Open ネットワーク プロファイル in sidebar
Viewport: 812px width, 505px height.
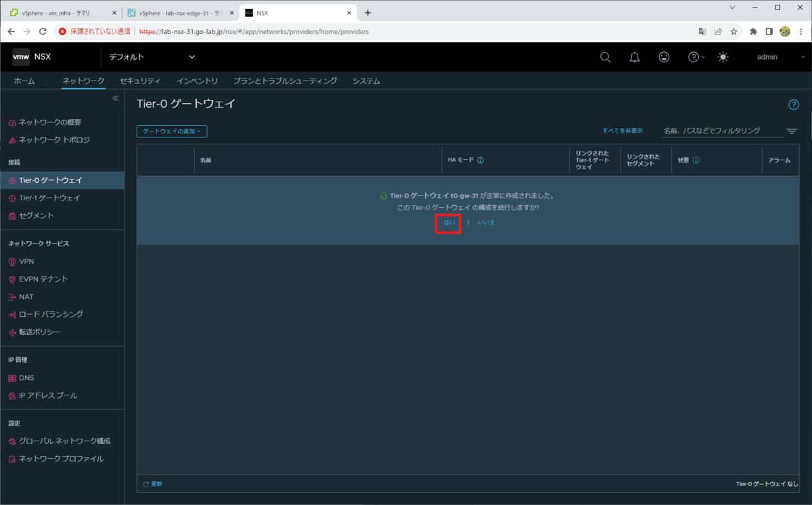click(x=62, y=458)
